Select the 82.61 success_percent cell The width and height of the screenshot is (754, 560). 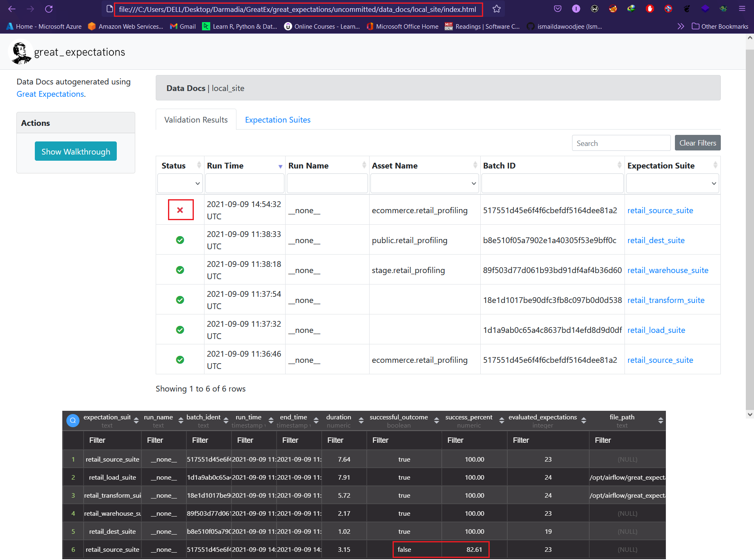click(x=475, y=549)
